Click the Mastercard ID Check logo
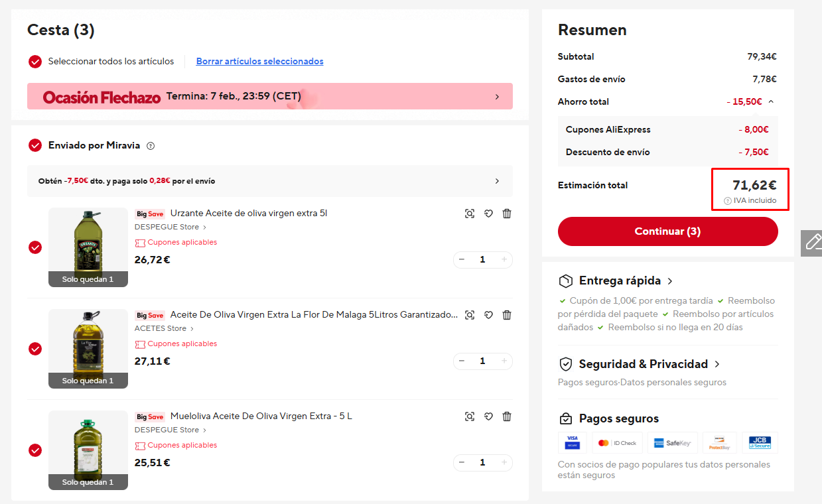822x504 pixels. (616, 442)
